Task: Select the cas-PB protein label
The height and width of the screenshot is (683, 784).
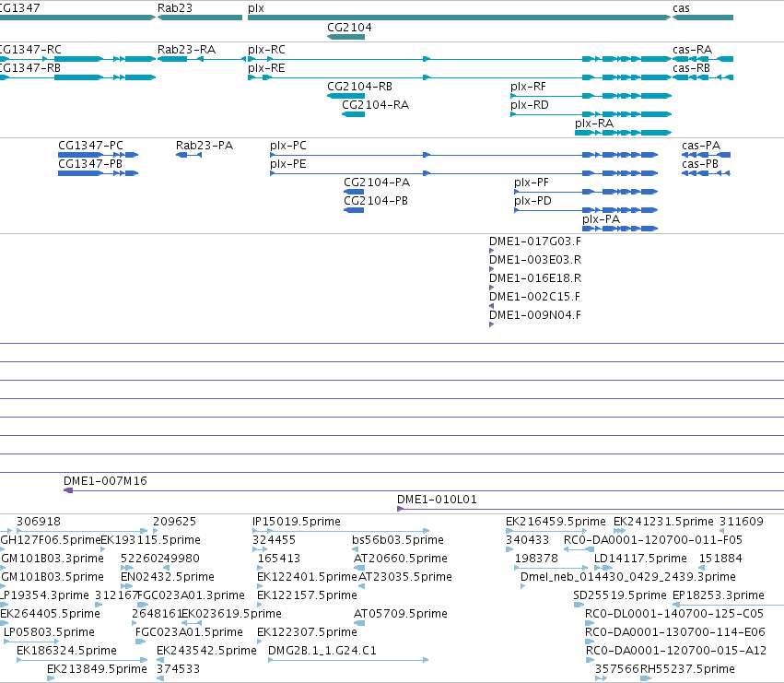Action: tap(700, 164)
